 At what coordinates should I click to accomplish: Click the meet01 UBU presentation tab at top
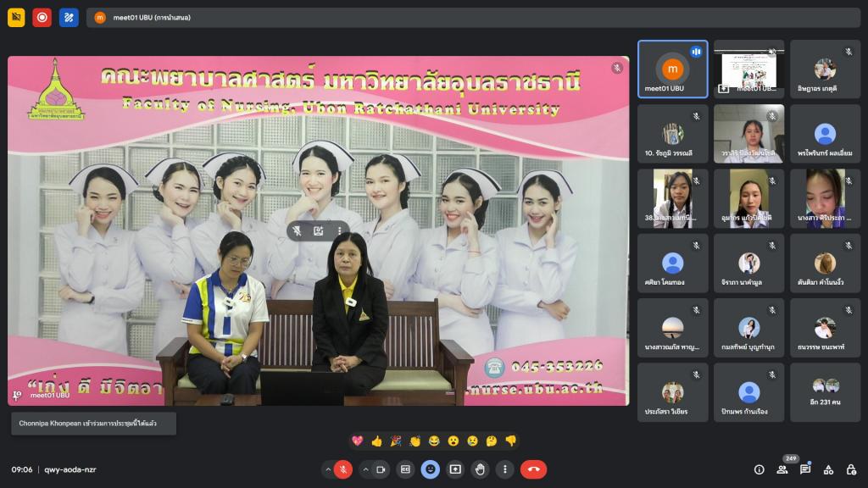[x=473, y=17]
